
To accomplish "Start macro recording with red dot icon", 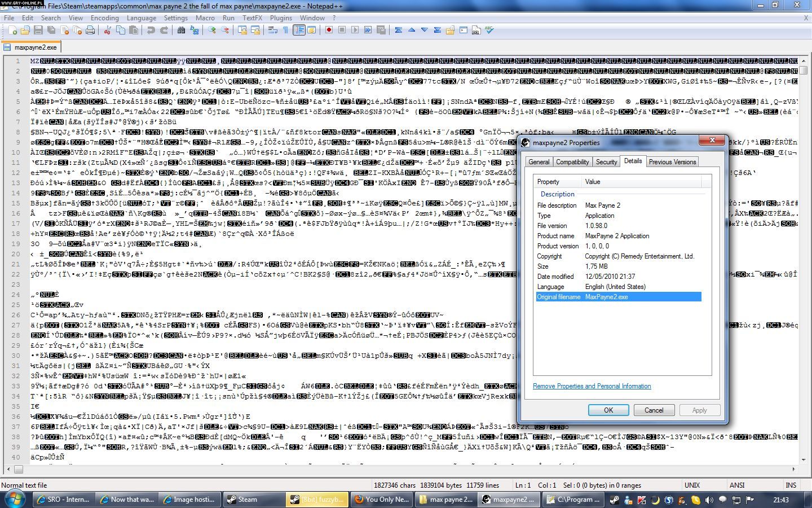I will (x=329, y=30).
